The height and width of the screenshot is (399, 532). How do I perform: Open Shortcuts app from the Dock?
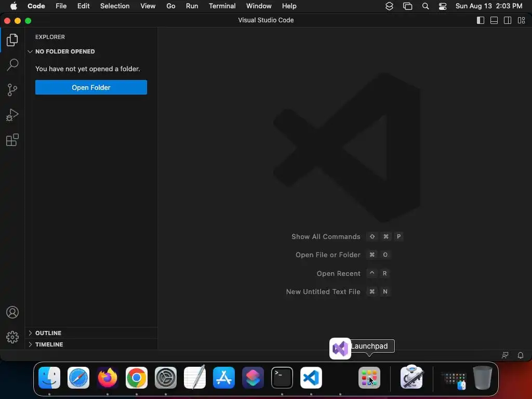pos(253,378)
